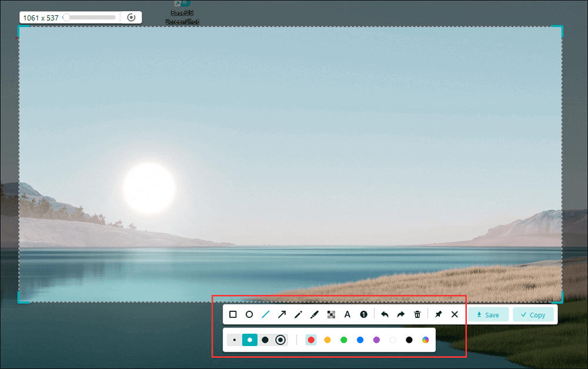Choose the smallest stroke thickness
Screen dimensions: 588x369
235,340
